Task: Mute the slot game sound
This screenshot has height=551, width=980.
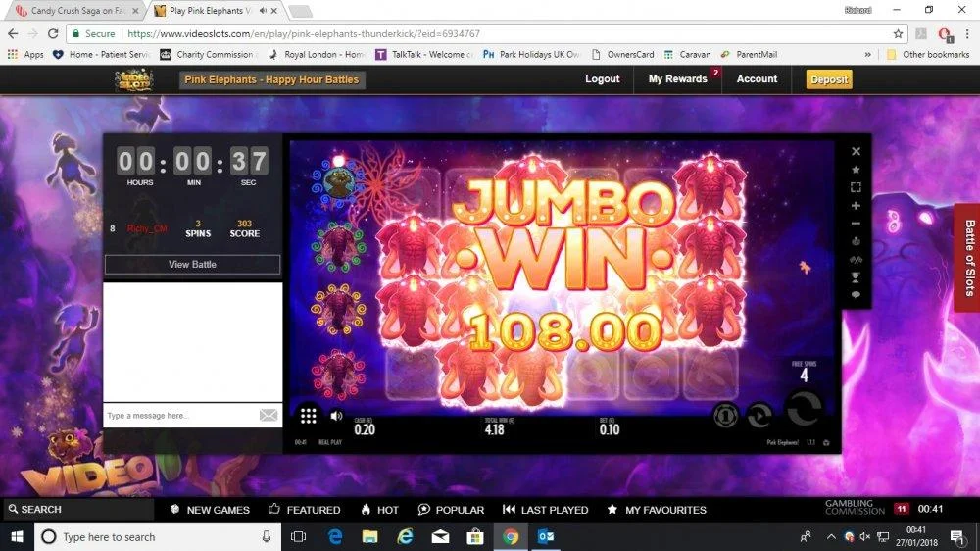Action: click(336, 416)
